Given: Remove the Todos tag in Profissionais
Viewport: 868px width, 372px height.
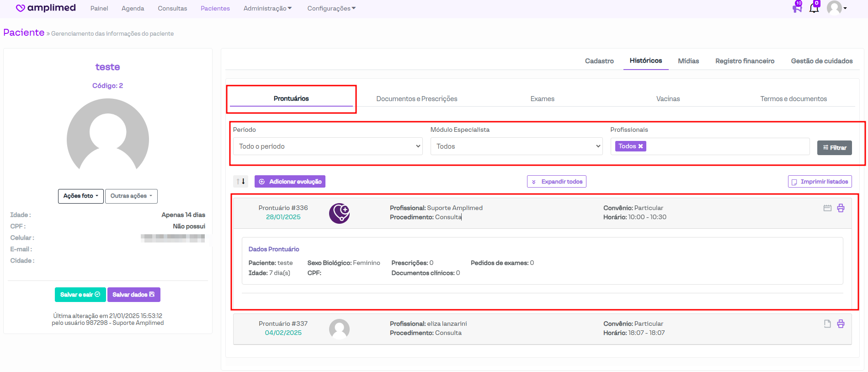Looking at the screenshot, I should 641,146.
